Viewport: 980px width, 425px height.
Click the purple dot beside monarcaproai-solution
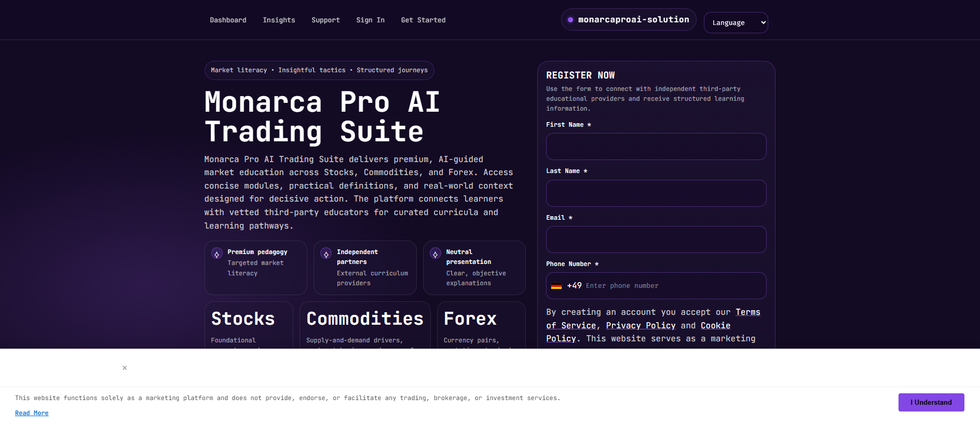[x=570, y=20]
